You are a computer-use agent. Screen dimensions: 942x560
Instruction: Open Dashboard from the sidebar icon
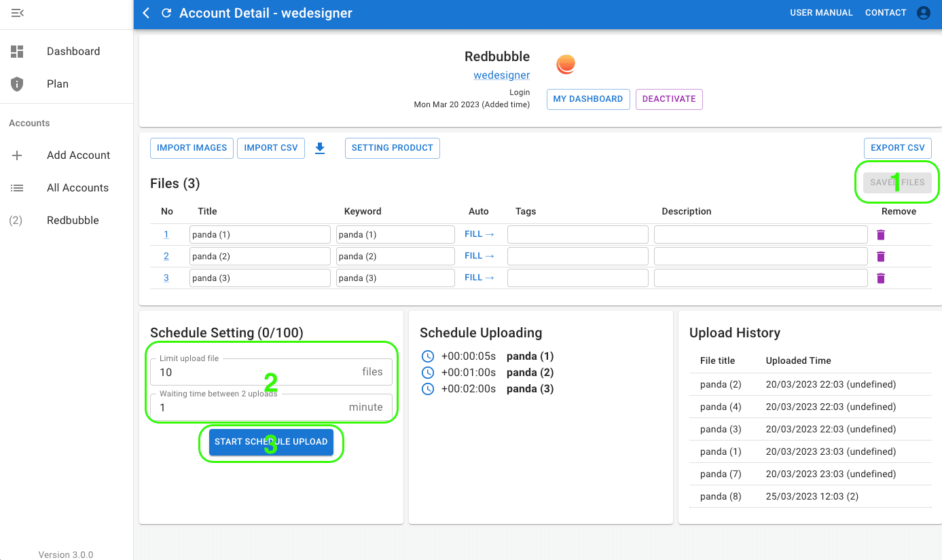[x=17, y=51]
